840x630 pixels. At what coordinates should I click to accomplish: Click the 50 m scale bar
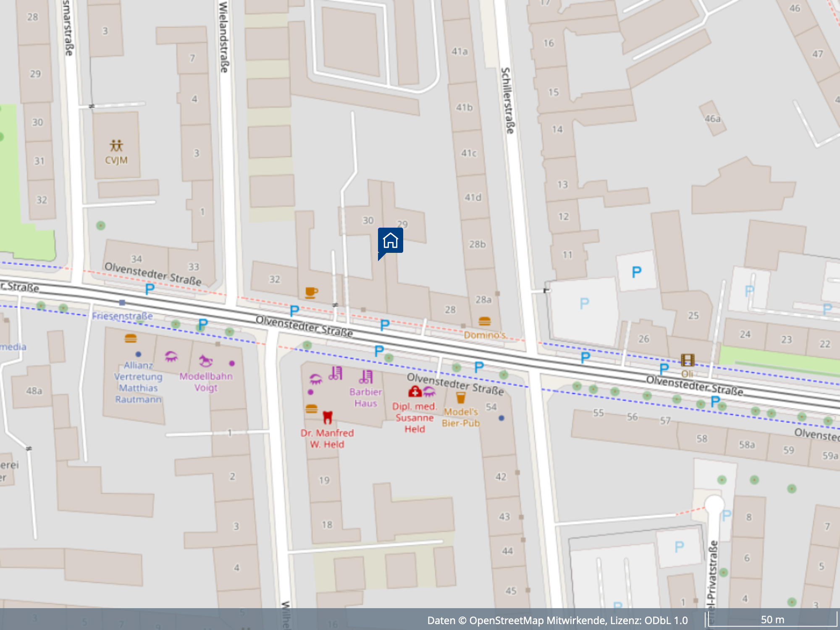coord(772,620)
